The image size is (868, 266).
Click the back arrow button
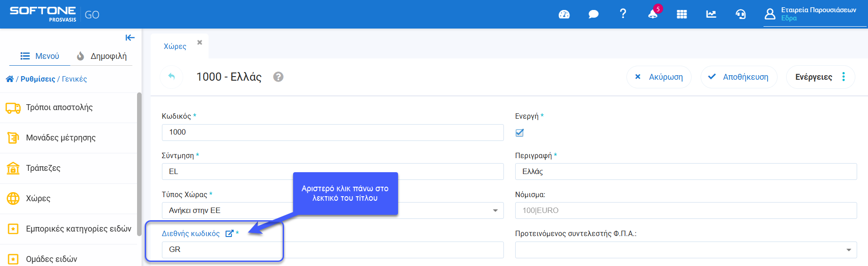(x=171, y=77)
